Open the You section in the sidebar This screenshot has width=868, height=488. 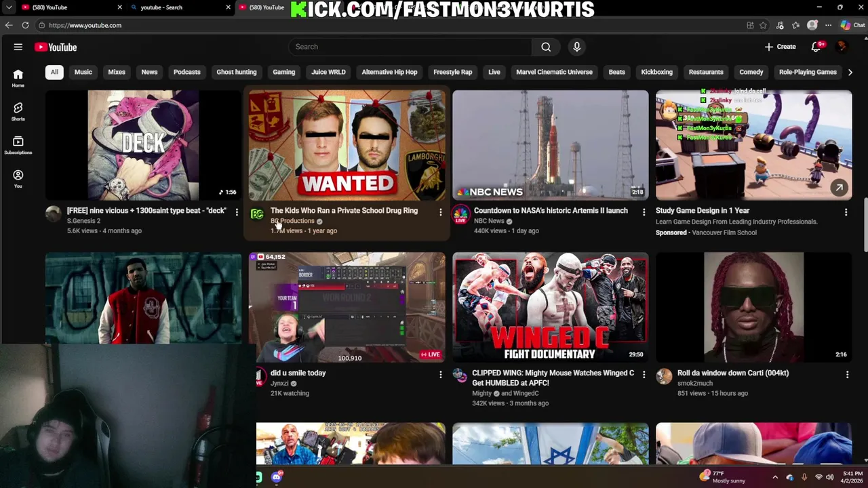(x=18, y=179)
